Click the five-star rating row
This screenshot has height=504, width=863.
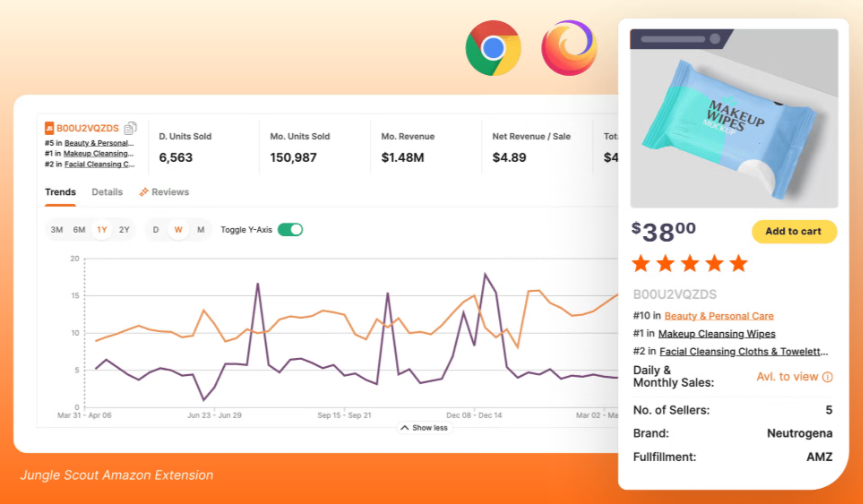pos(690,264)
